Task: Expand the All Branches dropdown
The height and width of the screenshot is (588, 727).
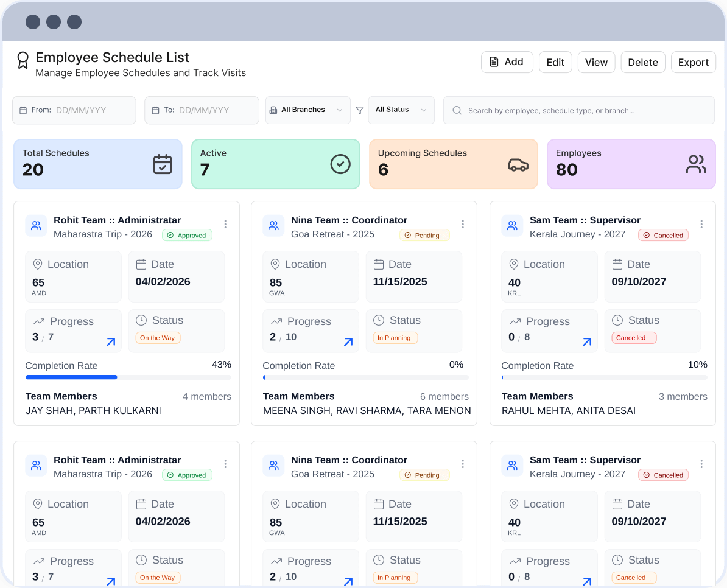Action: (308, 110)
